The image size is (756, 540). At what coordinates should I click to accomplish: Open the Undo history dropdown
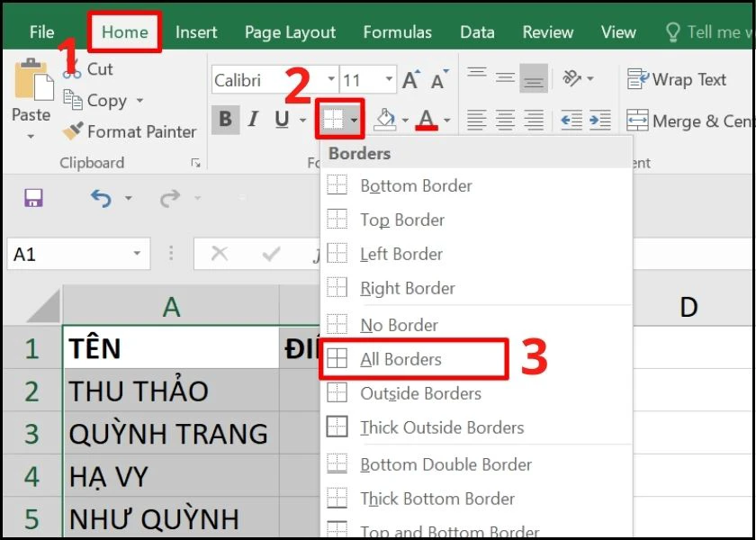(x=128, y=198)
